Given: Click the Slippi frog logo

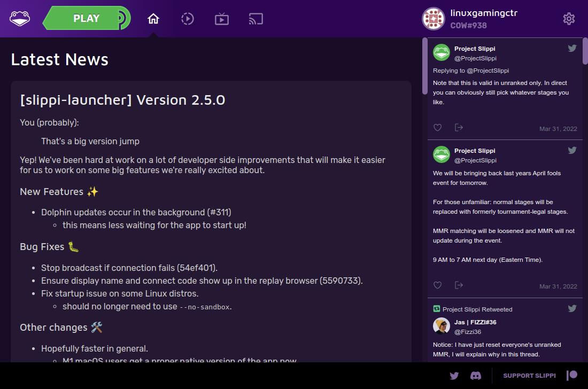Looking at the screenshot, I should click(x=19, y=18).
